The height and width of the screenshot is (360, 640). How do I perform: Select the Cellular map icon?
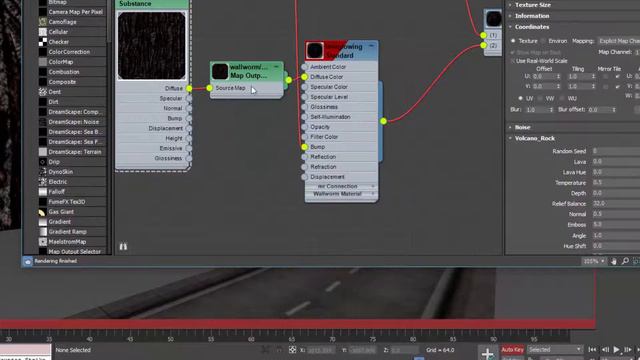43,32
